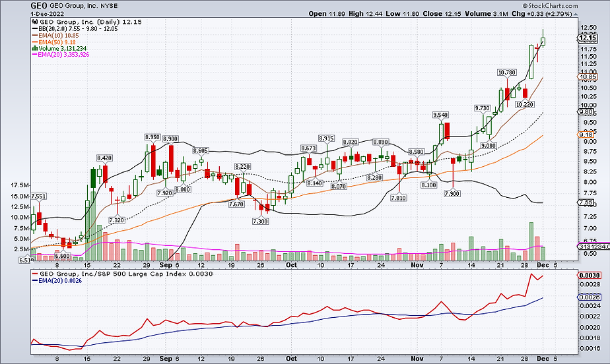Click the 8.580 high price label
This screenshot has height=364, width=610.
pyautogui.click(x=417, y=152)
